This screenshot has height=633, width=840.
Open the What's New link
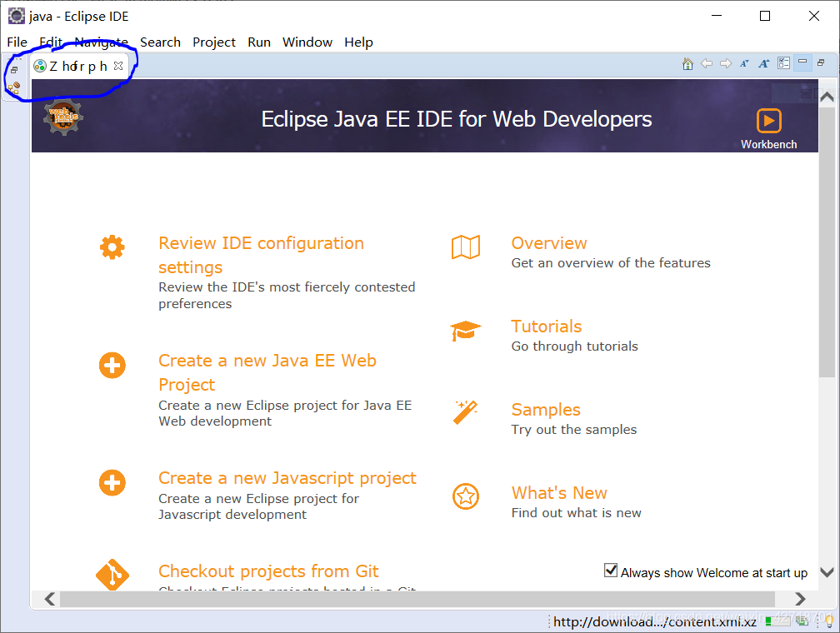tap(559, 493)
